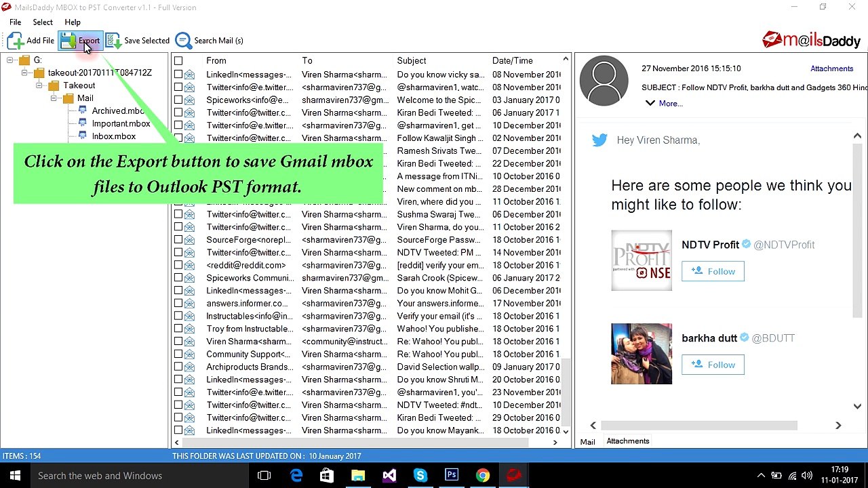Launch Microsoft Edge from taskbar
The width and height of the screenshot is (868, 488).
pos(296,476)
